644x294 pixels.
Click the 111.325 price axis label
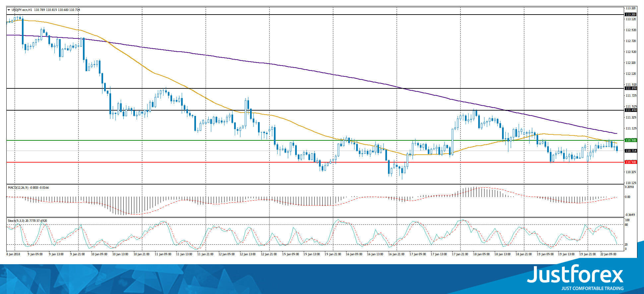coord(631,118)
